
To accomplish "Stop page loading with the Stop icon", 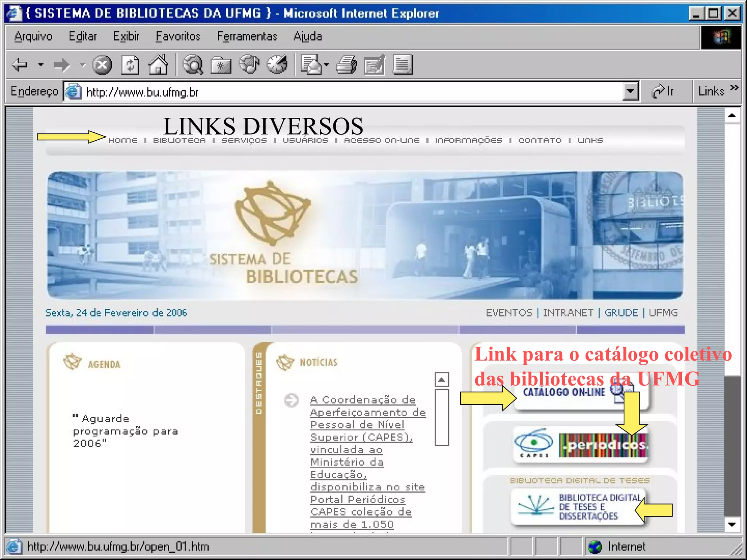I will pyautogui.click(x=102, y=65).
